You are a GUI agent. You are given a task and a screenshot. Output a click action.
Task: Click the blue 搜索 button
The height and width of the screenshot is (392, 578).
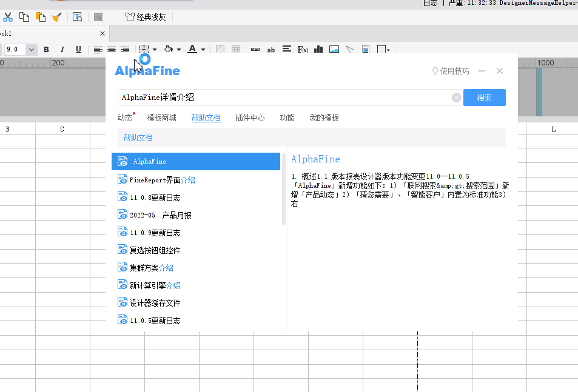point(484,98)
